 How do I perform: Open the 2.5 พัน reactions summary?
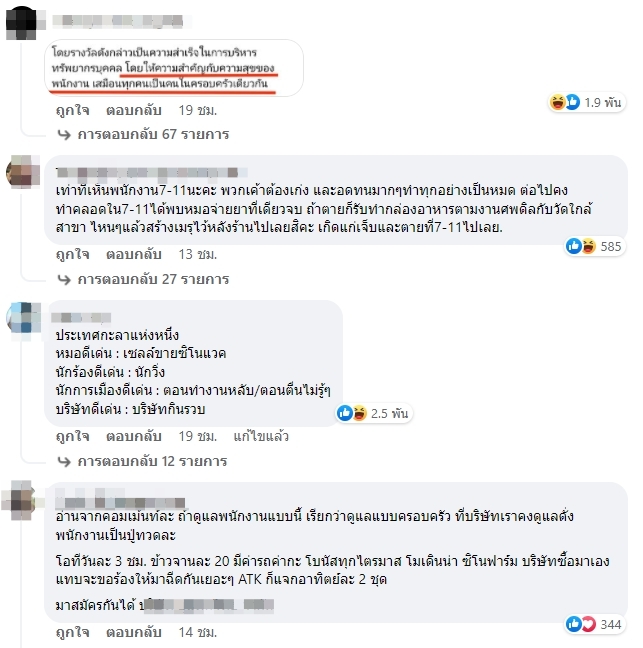point(373,413)
